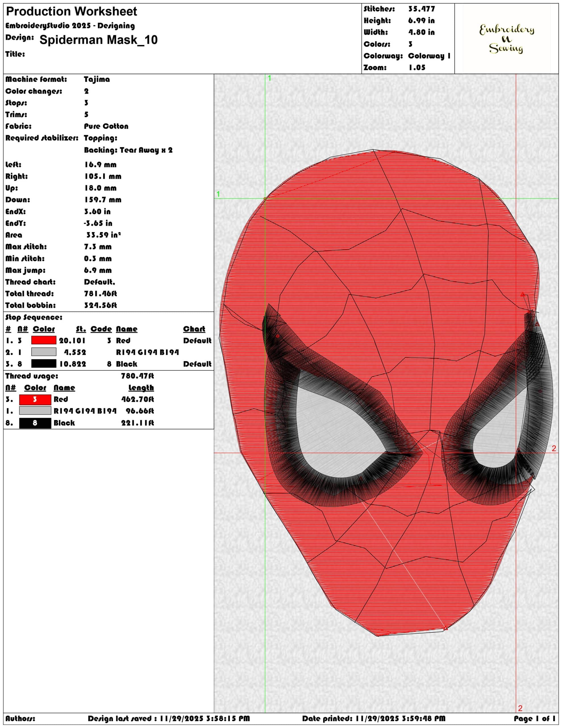The image size is (562, 728).
Task: Click the Fabric value Pure Cotton
Action: click(x=106, y=126)
